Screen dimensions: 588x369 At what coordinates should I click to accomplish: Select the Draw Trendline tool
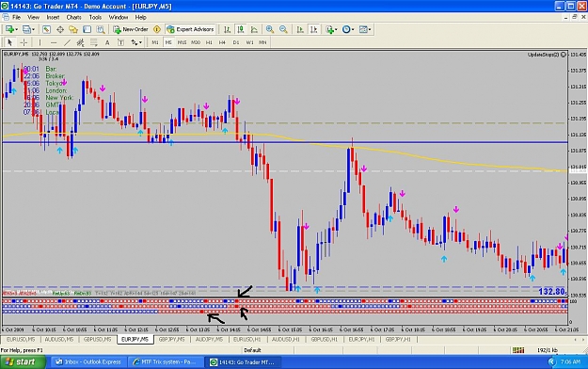click(67, 42)
